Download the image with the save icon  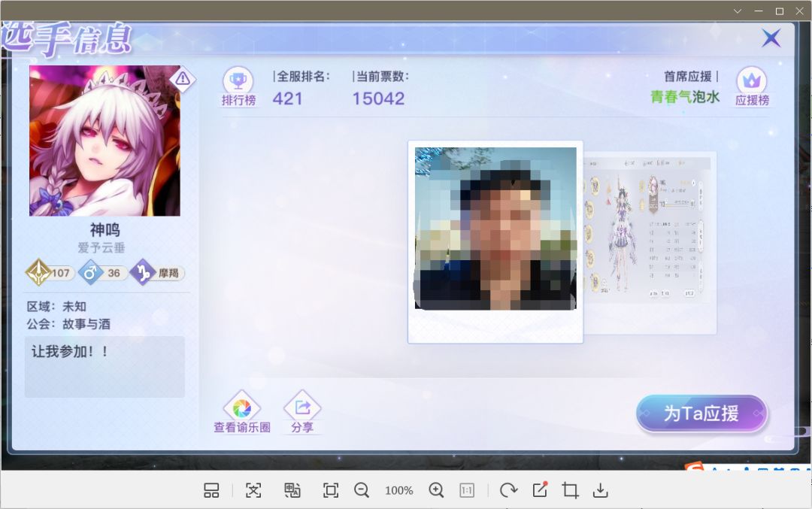click(x=600, y=490)
